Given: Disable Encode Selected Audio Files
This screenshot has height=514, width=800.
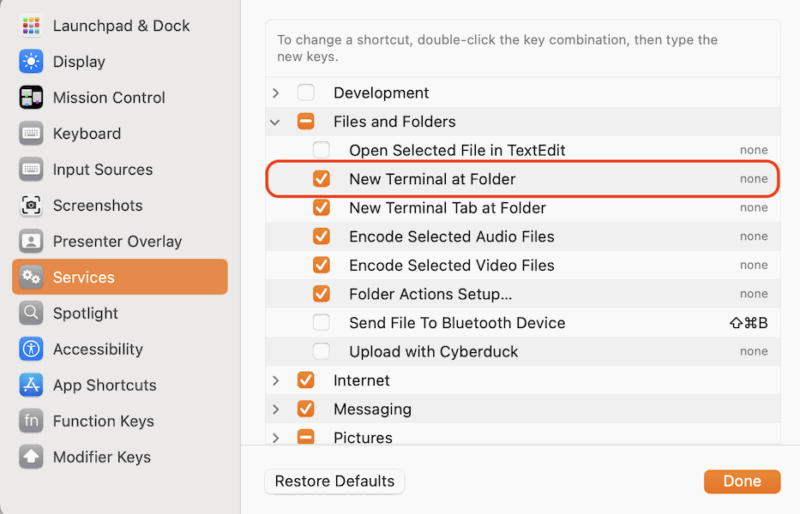Looking at the screenshot, I should 321,236.
